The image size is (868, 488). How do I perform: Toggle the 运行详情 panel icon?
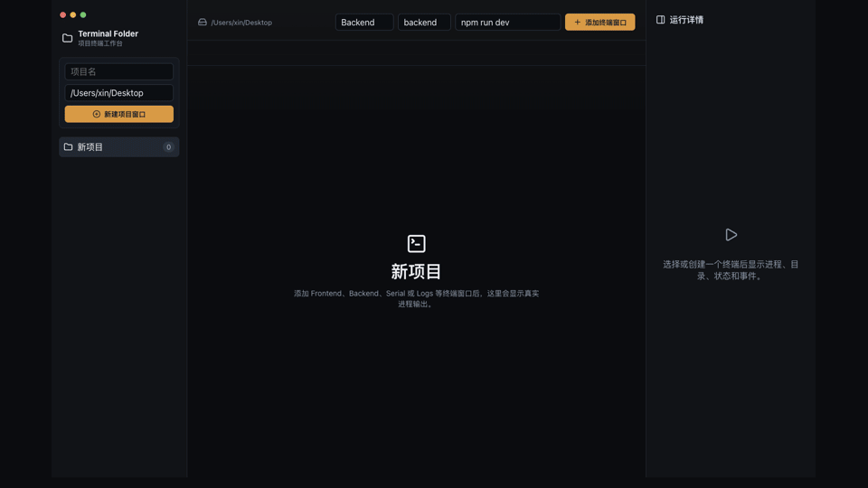(660, 20)
